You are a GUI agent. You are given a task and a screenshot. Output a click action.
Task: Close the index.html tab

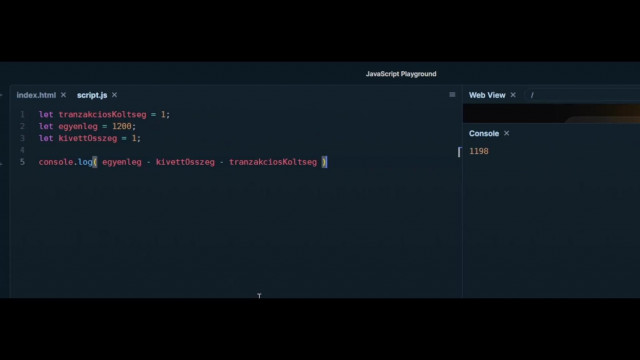[x=63, y=95]
